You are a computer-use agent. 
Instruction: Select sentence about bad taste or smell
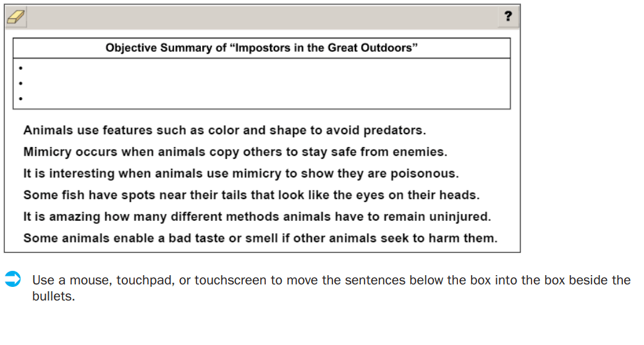pos(260,238)
